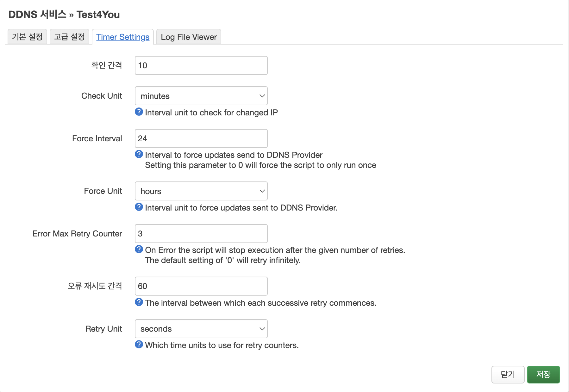Screen dimensions: 569x392
Task: Focus the 확인 간격 input field
Action: tap(201, 65)
